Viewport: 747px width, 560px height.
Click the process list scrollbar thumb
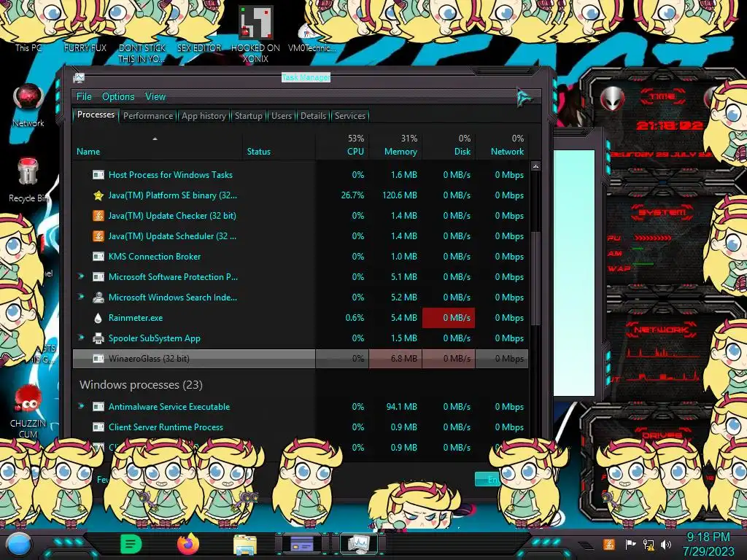[536, 279]
